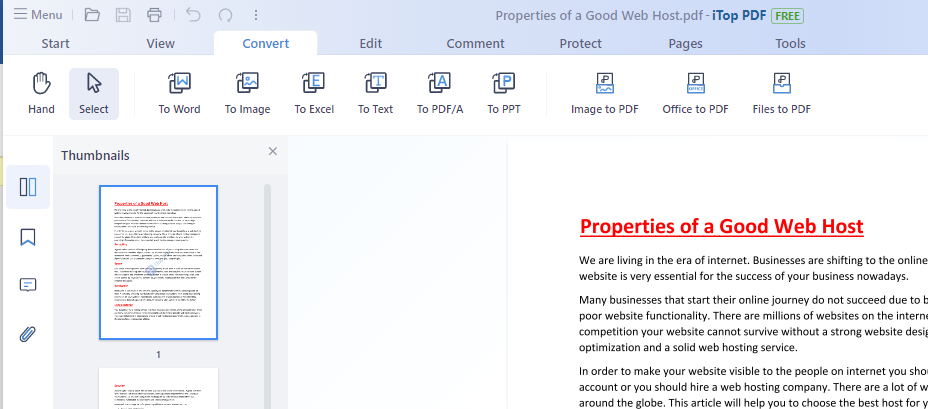Switch to the Pages tab
Viewport: 928px width, 409px height.
[685, 43]
